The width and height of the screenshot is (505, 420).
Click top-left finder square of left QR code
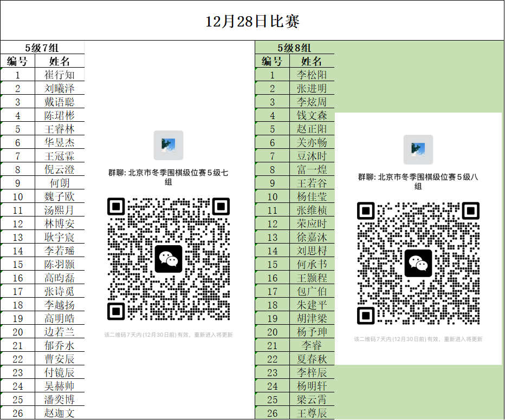pyautogui.click(x=116, y=207)
